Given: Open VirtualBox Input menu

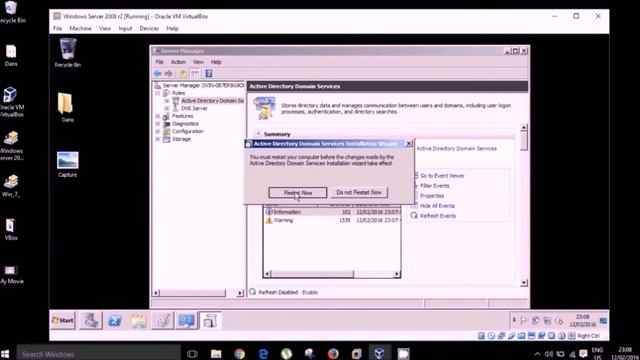Looking at the screenshot, I should [x=125, y=29].
